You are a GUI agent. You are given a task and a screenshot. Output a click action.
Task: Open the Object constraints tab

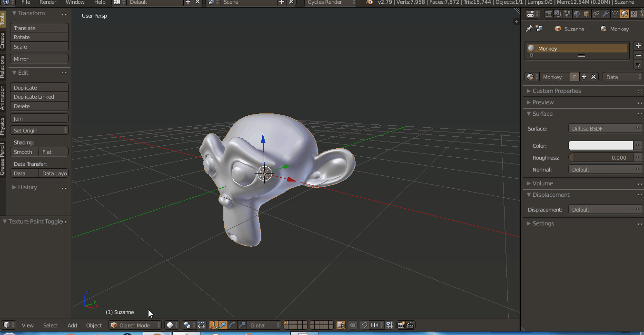click(x=596, y=14)
